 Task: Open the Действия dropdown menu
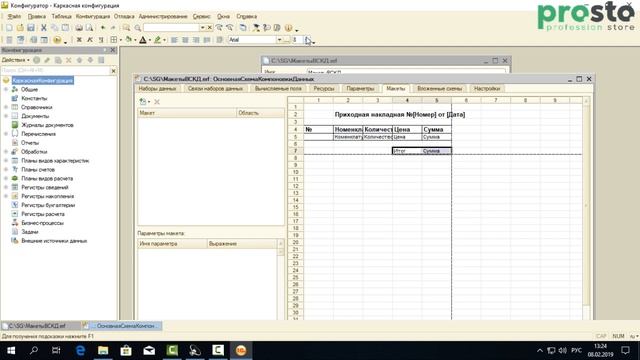[16, 60]
